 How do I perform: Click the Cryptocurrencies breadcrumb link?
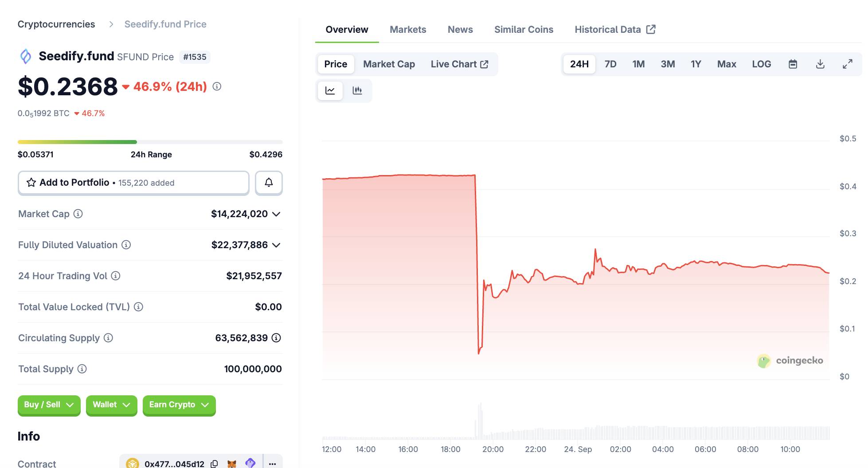(56, 24)
